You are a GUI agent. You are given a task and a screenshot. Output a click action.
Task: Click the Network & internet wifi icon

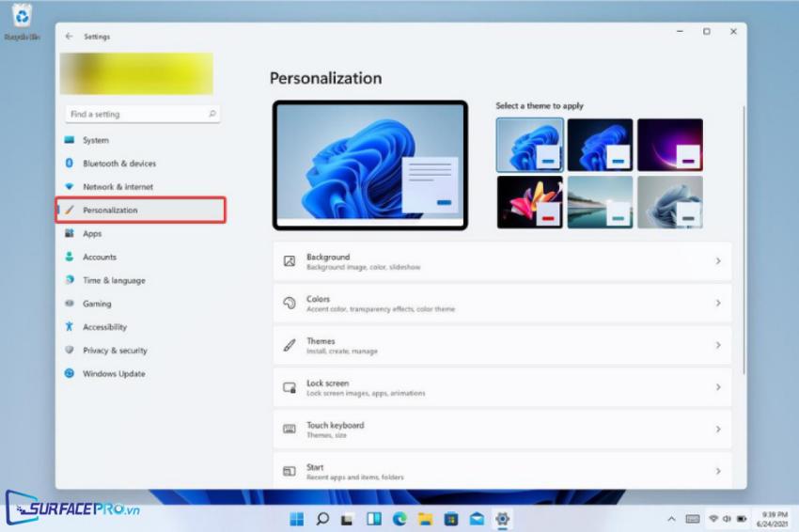(x=70, y=186)
